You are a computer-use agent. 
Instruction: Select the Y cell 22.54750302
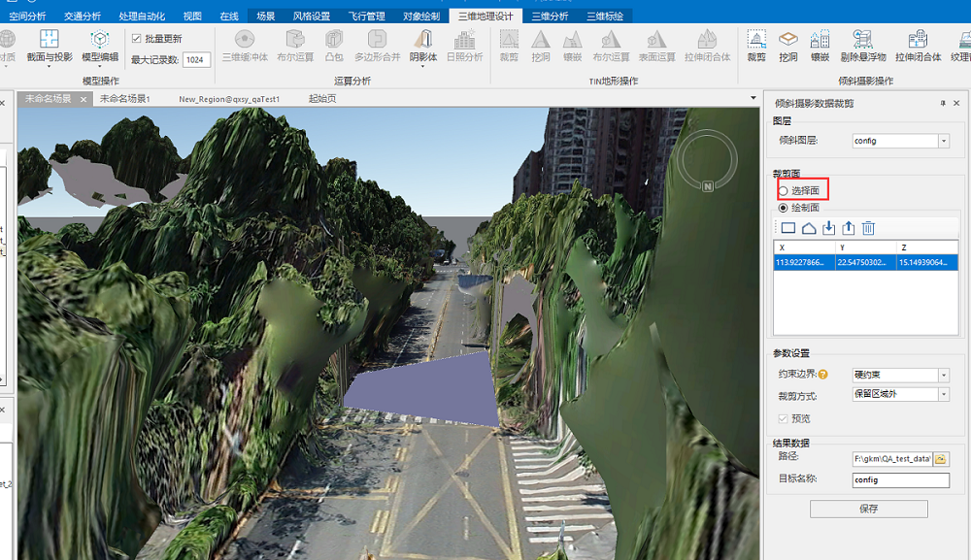[865, 262]
